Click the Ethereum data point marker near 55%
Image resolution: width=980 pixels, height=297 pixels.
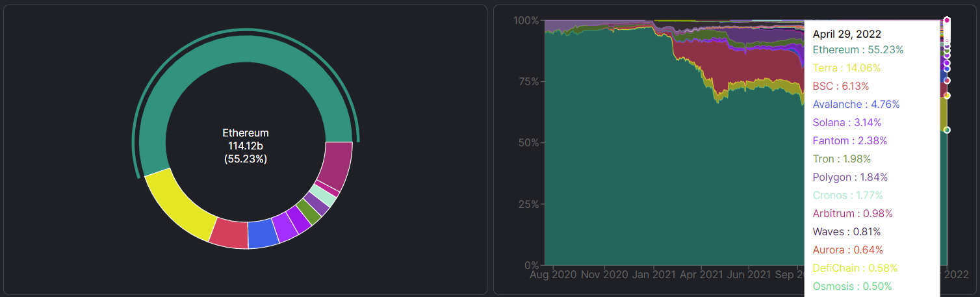[947, 130]
